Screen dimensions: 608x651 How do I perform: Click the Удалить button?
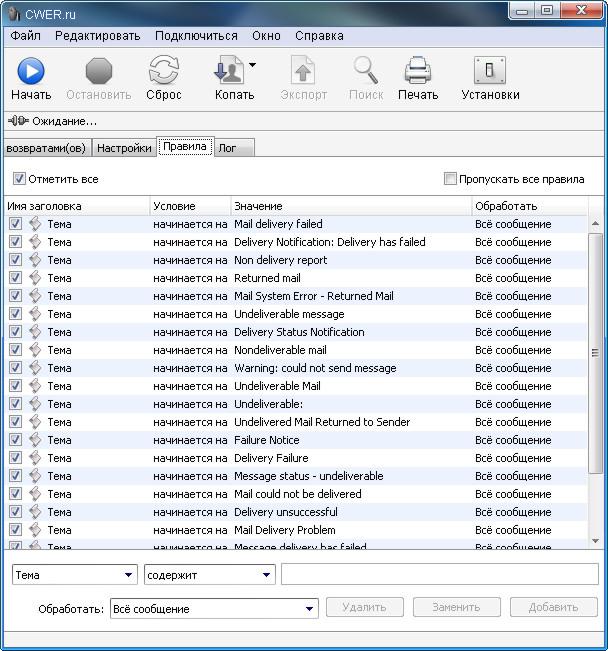click(x=365, y=607)
